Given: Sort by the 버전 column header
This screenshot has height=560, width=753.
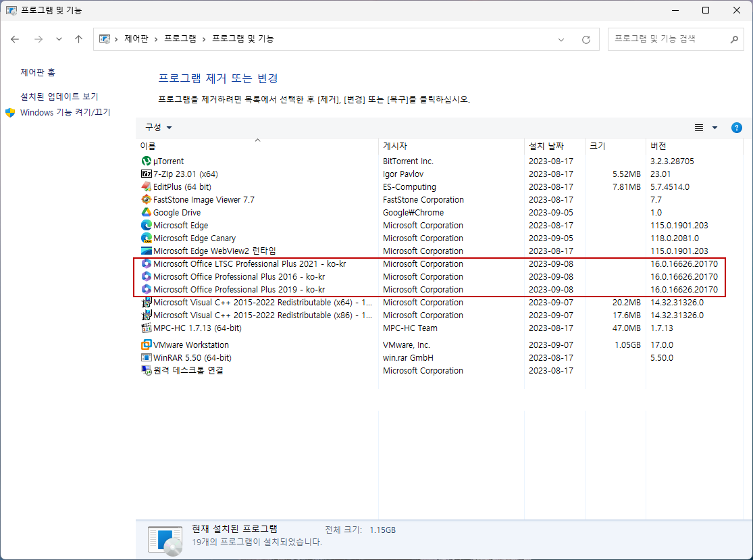Looking at the screenshot, I should [x=694, y=145].
